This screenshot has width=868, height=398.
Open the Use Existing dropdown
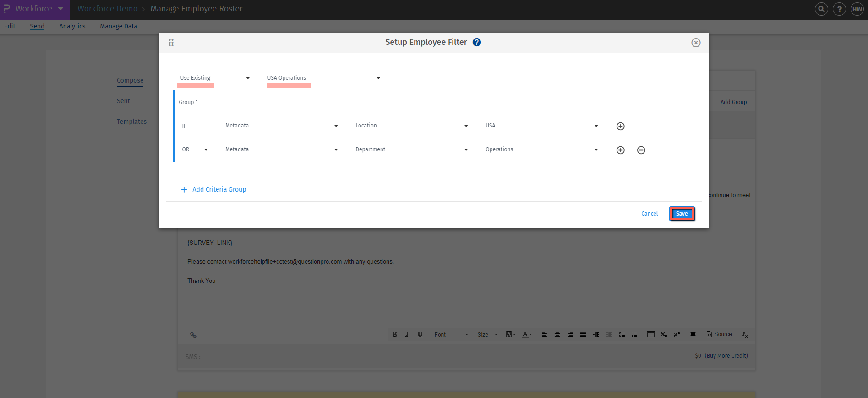point(214,78)
